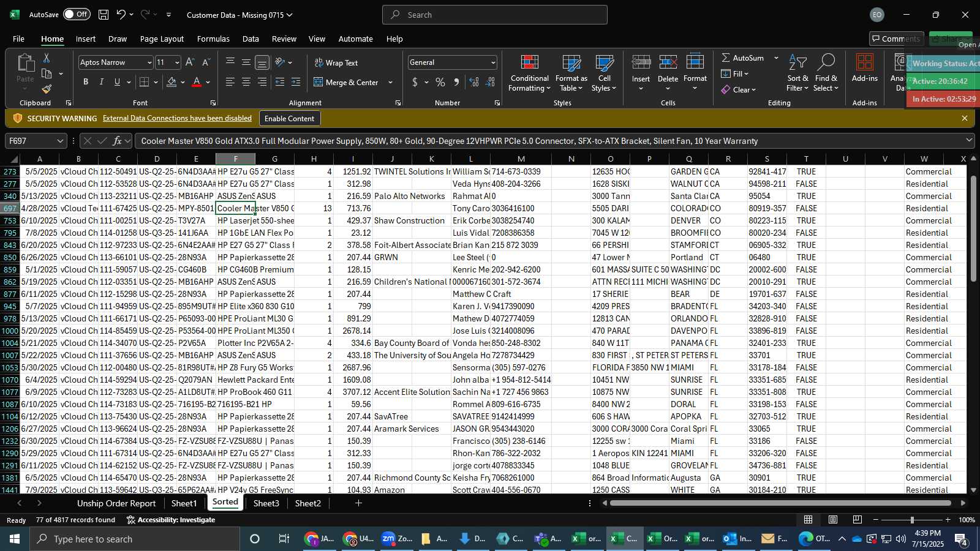Apply the fill color bucket
Viewport: 980px width, 551px height.
pyautogui.click(x=171, y=82)
